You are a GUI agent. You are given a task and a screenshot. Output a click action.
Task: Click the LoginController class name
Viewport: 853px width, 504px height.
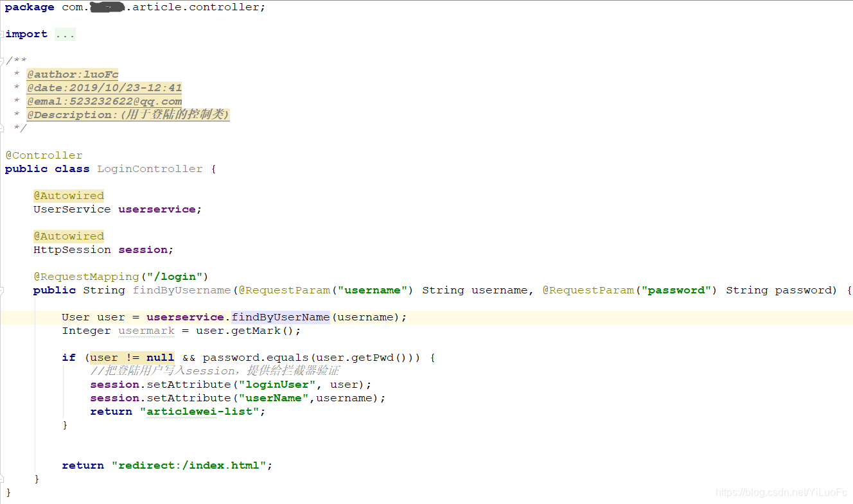pyautogui.click(x=150, y=169)
